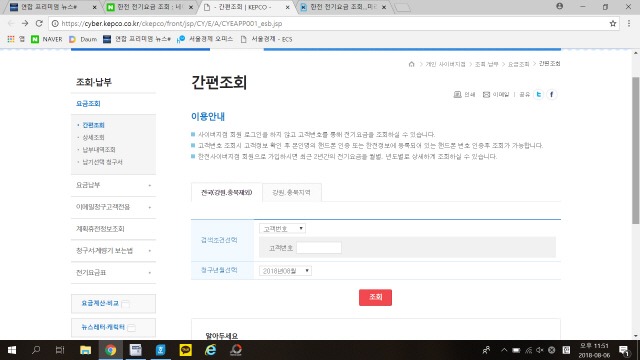Click the taskbar clock showing 11:51

(593, 350)
